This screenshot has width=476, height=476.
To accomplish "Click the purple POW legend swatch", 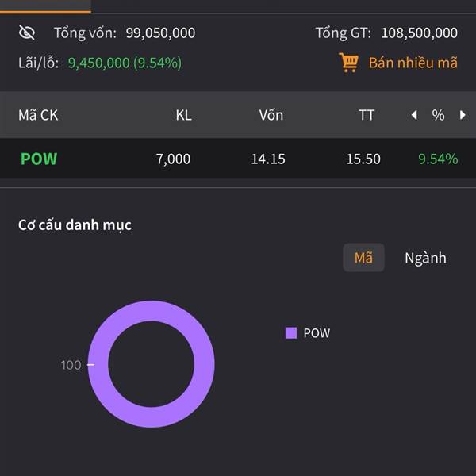I will coord(291,333).
